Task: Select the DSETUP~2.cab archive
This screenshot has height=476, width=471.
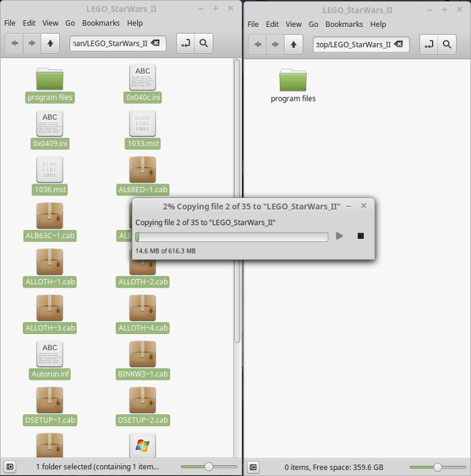Action: point(143,407)
